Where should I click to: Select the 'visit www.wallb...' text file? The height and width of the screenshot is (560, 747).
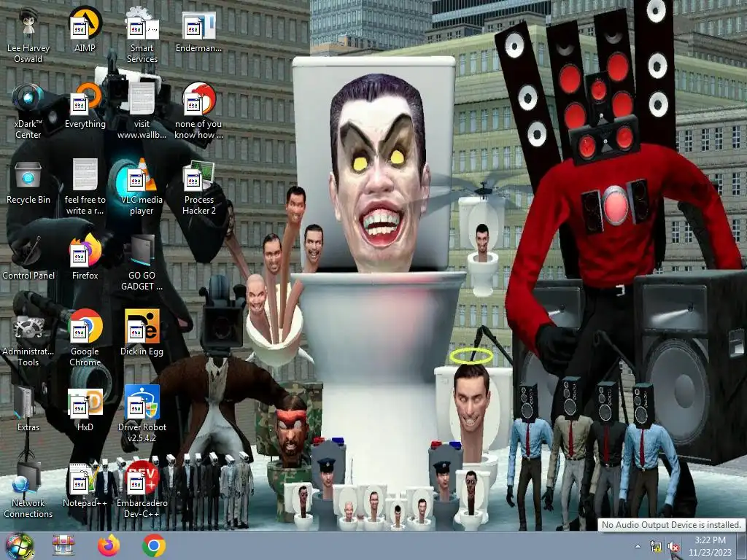tap(142, 112)
